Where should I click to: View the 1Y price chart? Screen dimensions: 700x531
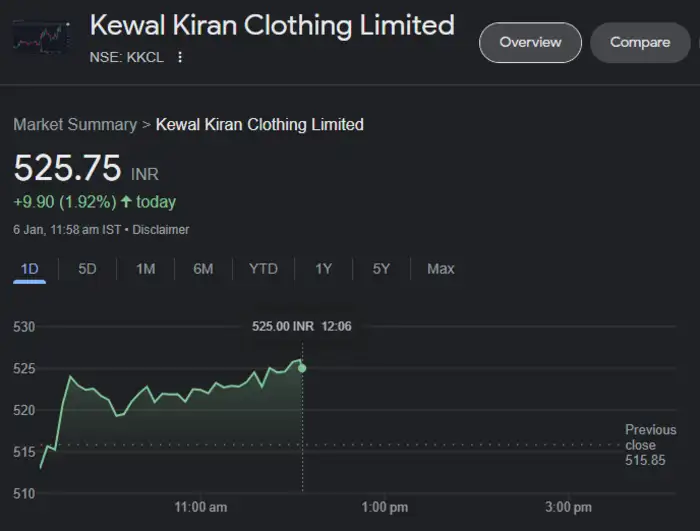(323, 269)
